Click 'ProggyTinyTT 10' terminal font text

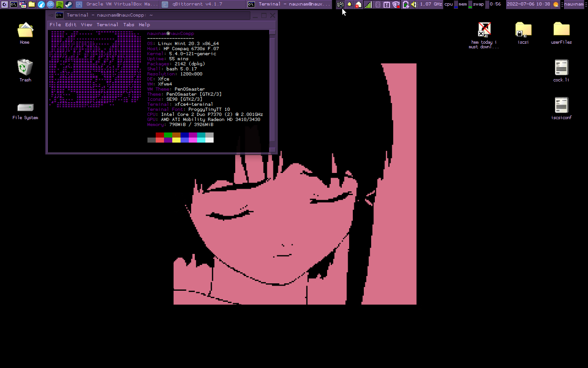click(x=209, y=109)
